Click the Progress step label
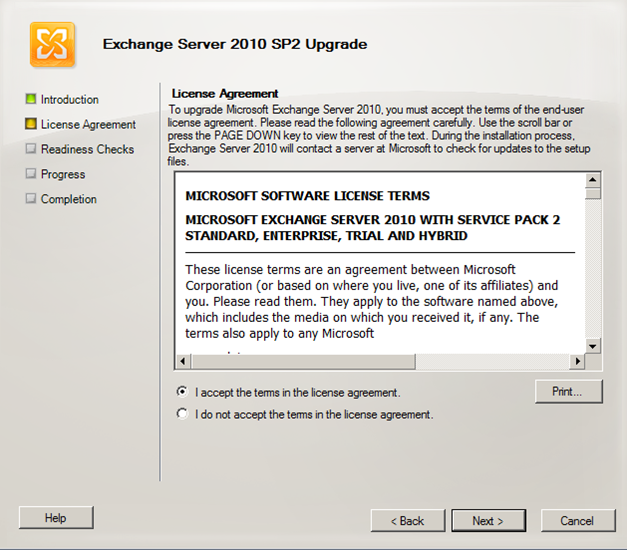Viewport: 627px width, 550px height. [63, 174]
